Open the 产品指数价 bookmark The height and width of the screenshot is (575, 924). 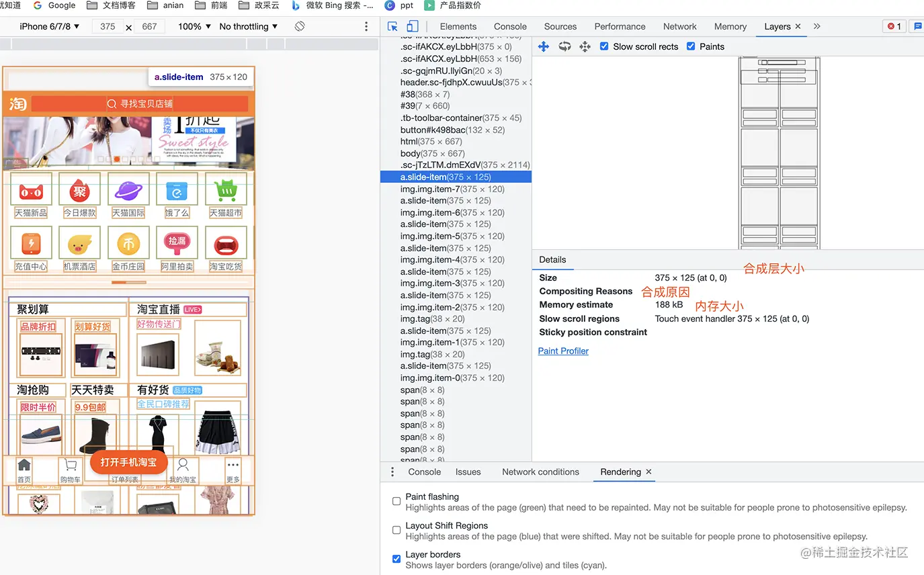coord(452,5)
